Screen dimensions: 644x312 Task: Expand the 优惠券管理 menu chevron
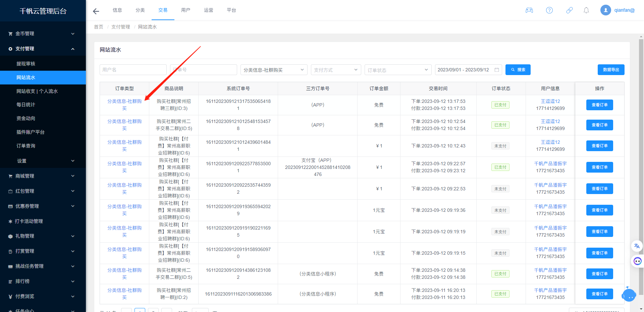click(x=73, y=206)
